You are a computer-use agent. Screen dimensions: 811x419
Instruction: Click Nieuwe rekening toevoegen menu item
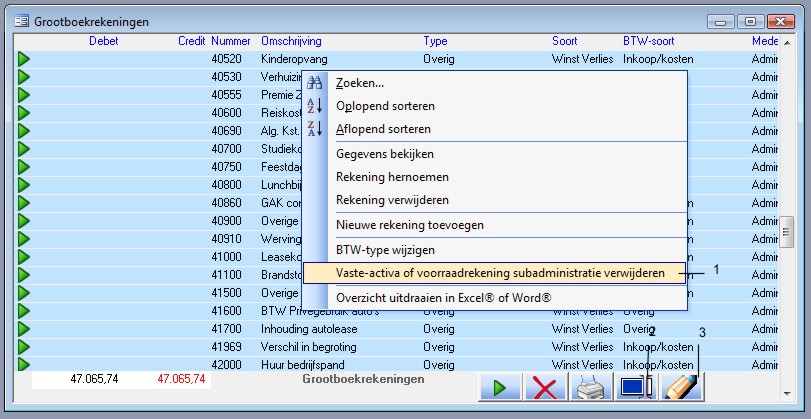pos(410,225)
